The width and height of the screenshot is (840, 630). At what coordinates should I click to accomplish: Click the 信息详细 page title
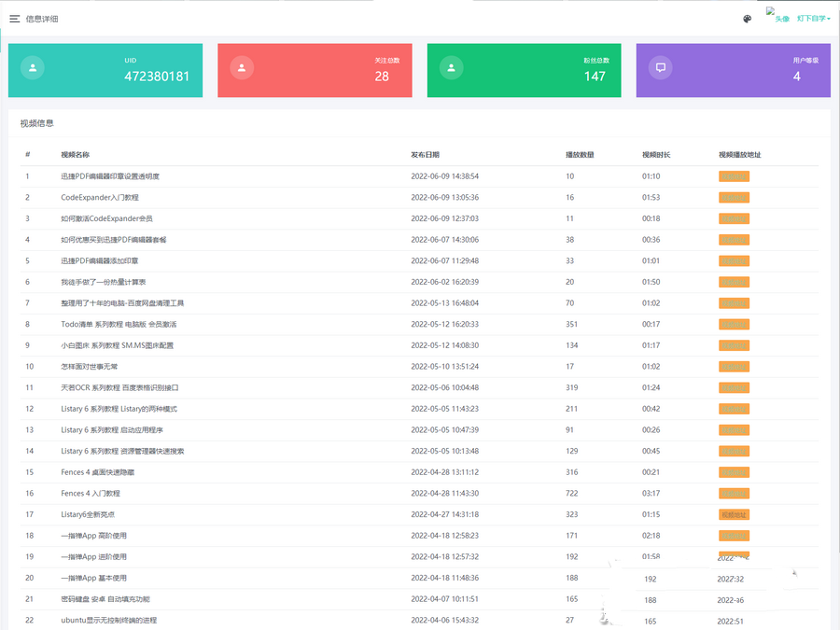coord(42,19)
